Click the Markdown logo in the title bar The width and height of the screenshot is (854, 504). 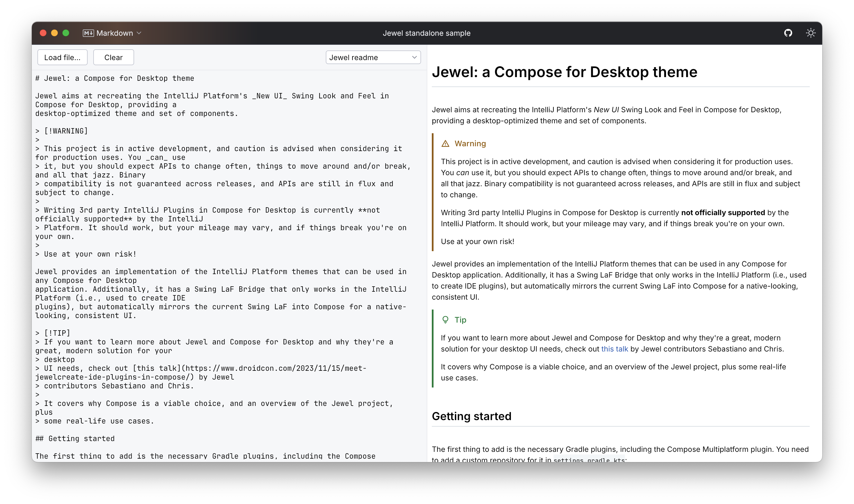pos(88,33)
